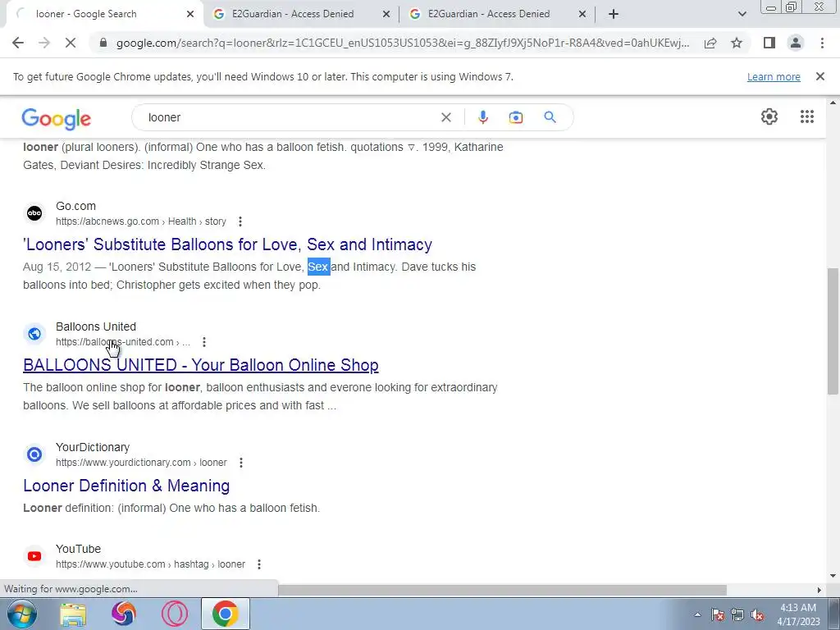Open the Learn more link
Image resolution: width=840 pixels, height=630 pixels.
(x=774, y=76)
